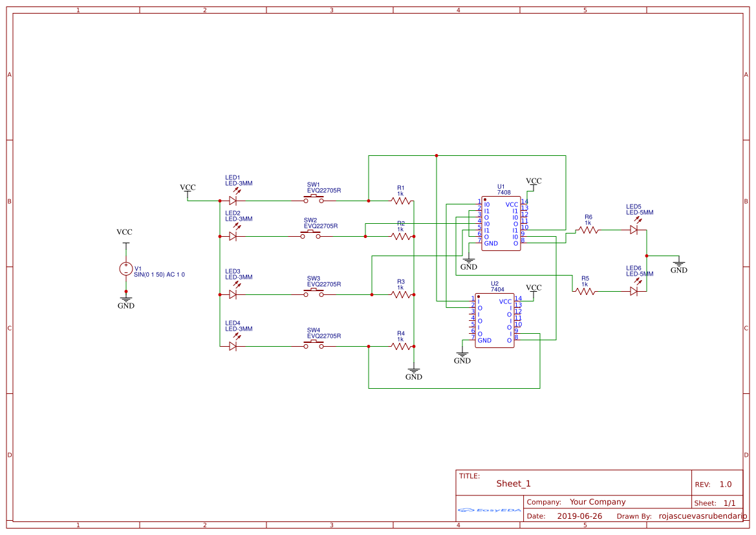756x535 pixels.
Task: Click the '7408' part label
Action: 504,193
